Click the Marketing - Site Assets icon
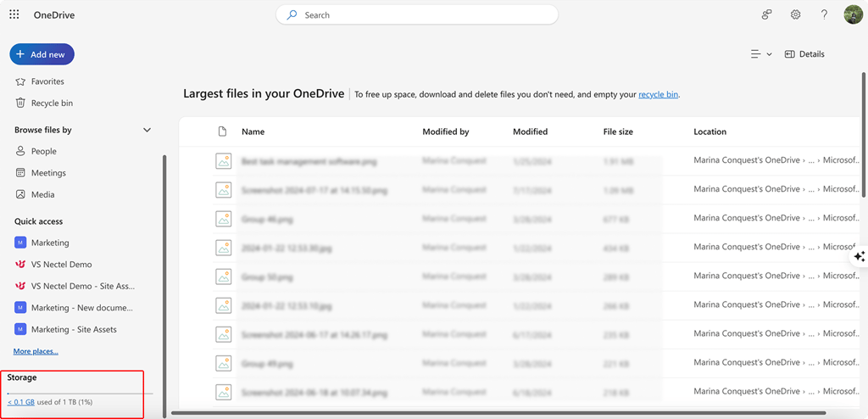This screenshot has height=419, width=868. [x=20, y=329]
